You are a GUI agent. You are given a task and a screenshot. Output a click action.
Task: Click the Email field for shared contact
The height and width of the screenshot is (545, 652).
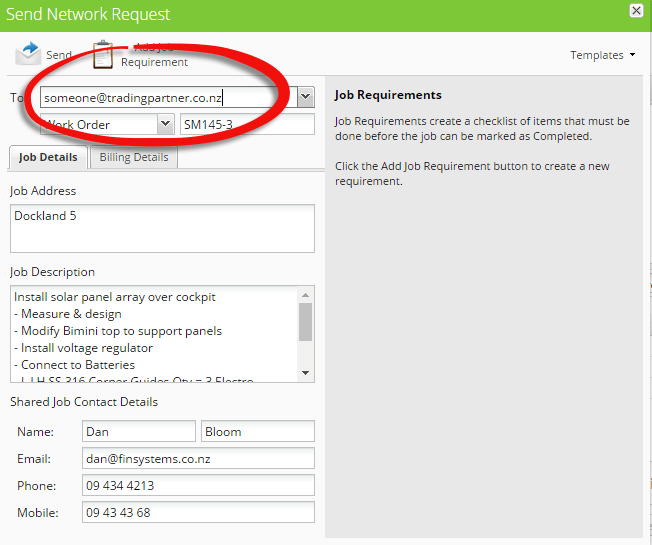point(198,458)
